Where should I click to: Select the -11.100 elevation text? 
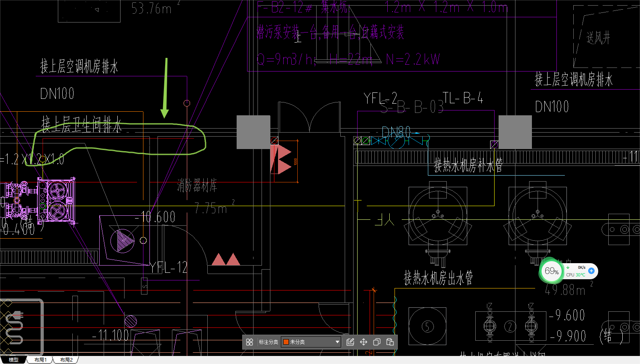[x=110, y=335]
